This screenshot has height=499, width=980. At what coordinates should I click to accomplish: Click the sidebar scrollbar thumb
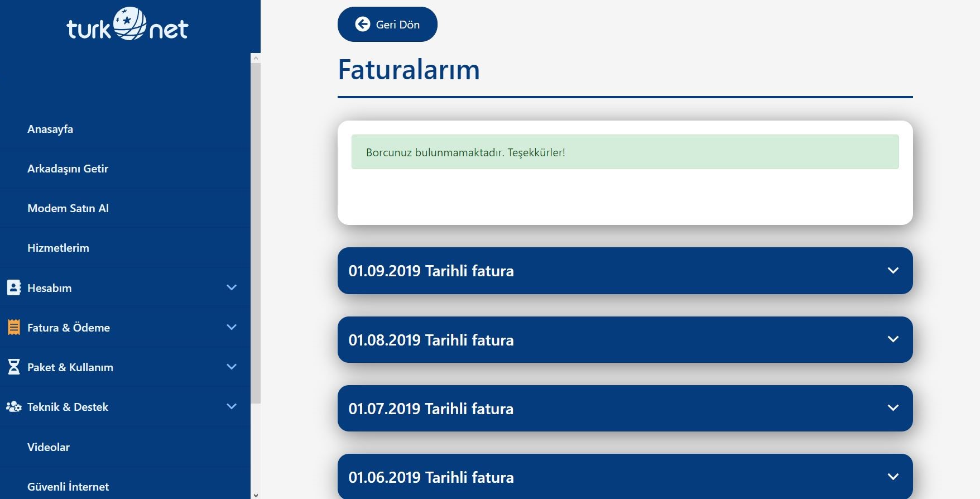click(256, 233)
